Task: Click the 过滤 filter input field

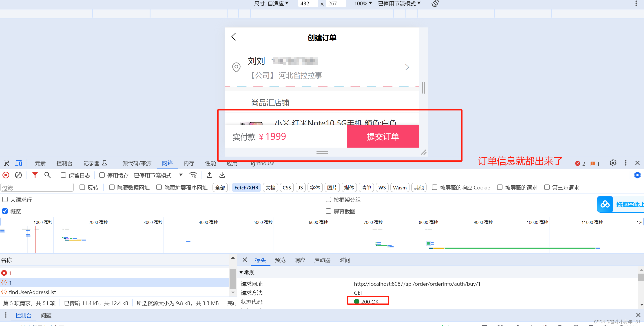Action: pyautogui.click(x=37, y=188)
